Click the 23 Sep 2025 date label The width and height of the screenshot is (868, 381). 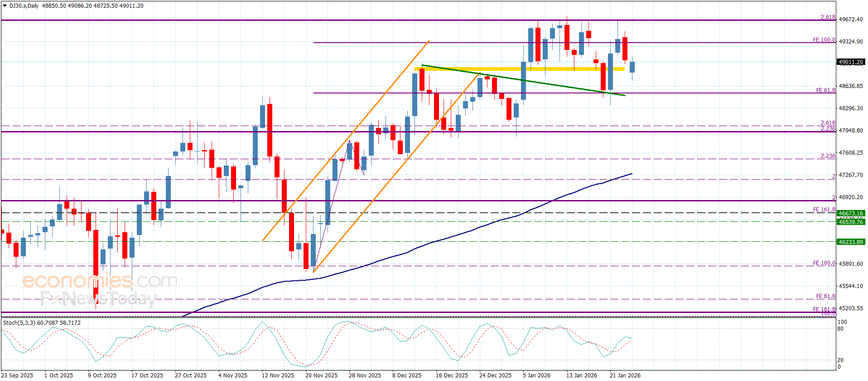pyautogui.click(x=17, y=375)
